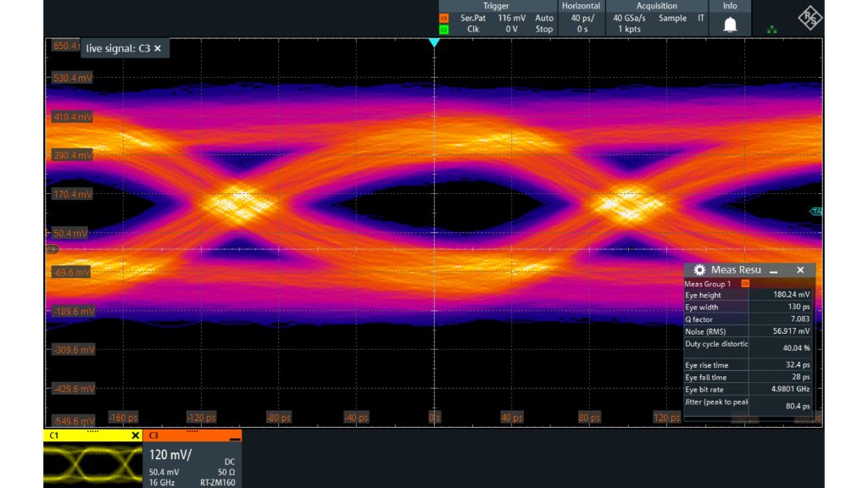Select the Eye height measurement row label

click(x=703, y=296)
